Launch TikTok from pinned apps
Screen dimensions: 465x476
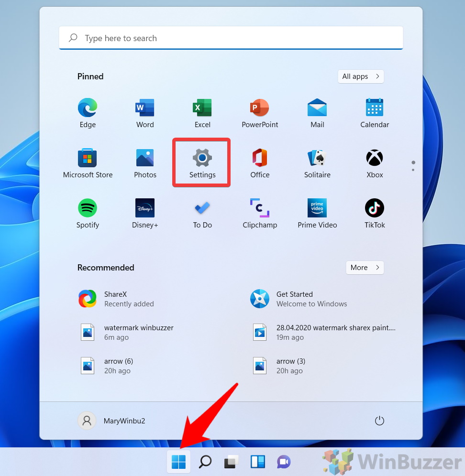pyautogui.click(x=375, y=213)
